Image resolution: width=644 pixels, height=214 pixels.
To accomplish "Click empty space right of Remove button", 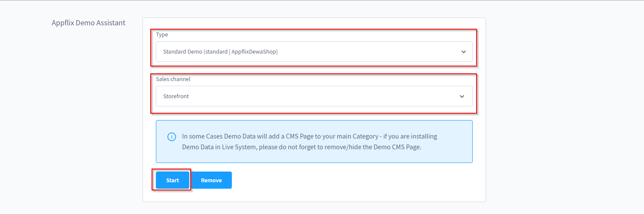I will tap(343, 180).
